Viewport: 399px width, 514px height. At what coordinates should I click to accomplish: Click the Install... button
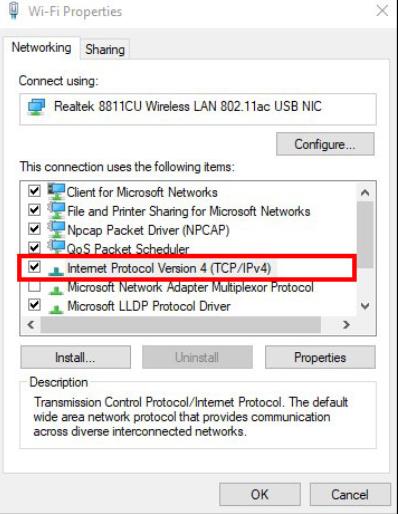point(75,357)
